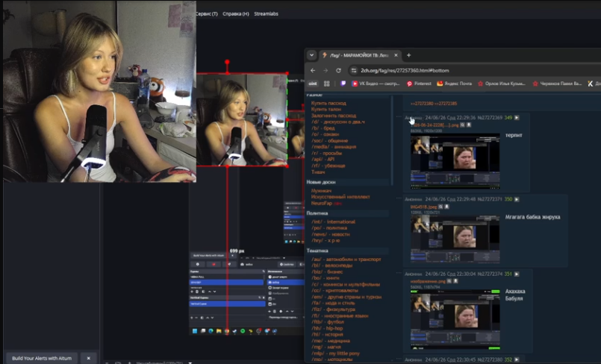Click search icon beside IMG4518.jpeg
Viewport: 601px width, 364px height.
pyautogui.click(x=440, y=207)
